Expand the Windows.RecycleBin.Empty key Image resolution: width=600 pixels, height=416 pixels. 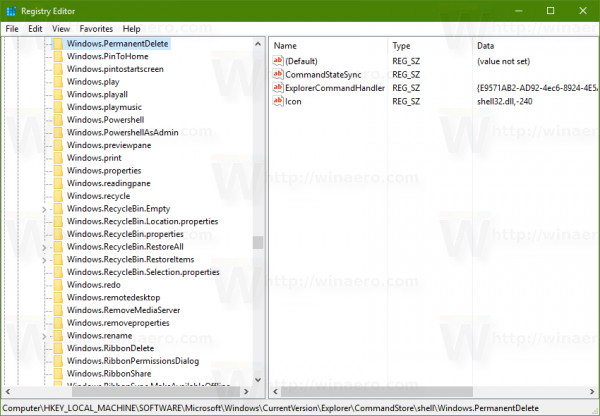click(44, 209)
